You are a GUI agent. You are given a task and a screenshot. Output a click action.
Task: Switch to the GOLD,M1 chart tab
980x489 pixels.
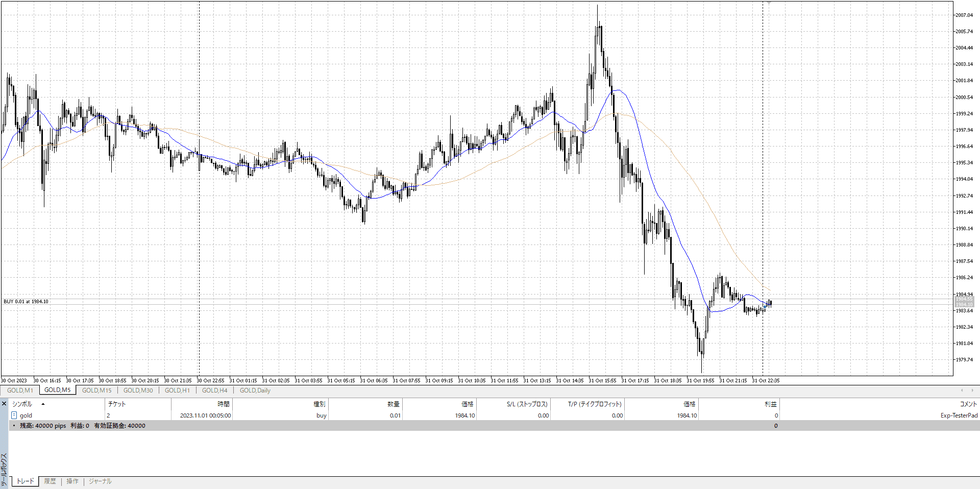[x=20, y=390]
